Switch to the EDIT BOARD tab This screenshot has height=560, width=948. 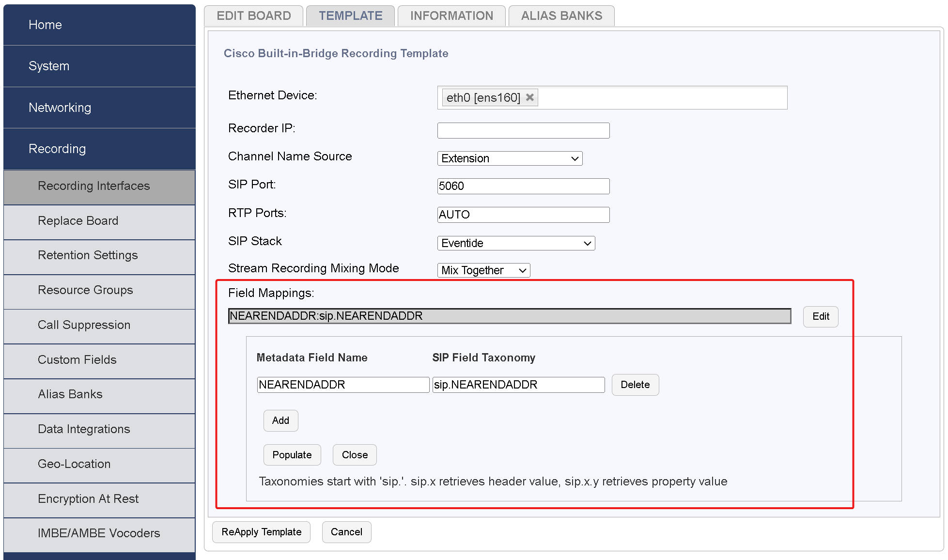tap(253, 16)
